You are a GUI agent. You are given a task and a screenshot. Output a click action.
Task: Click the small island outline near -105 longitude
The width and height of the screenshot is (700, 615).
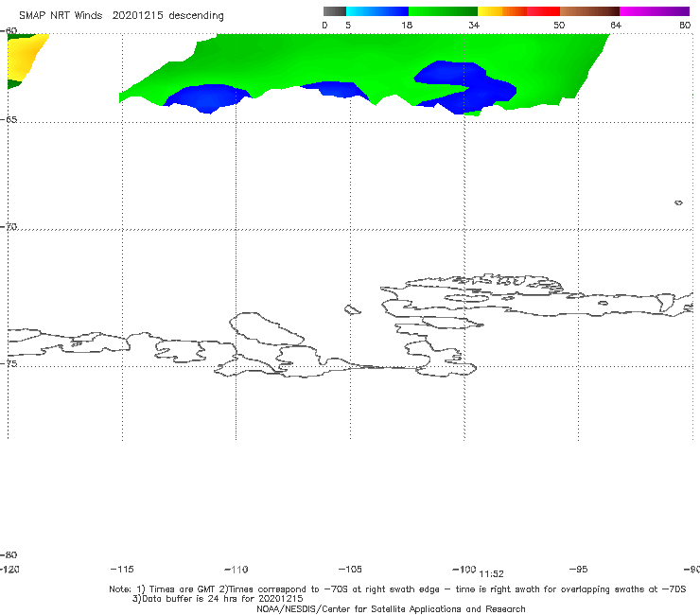click(x=352, y=309)
